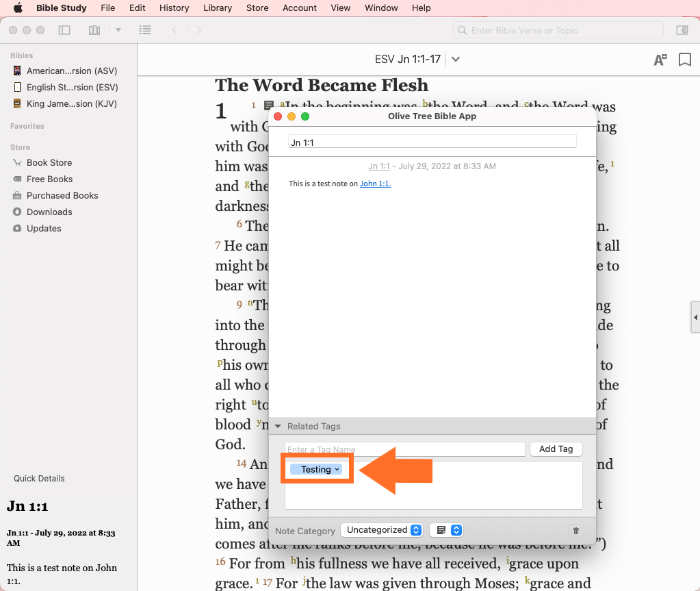Open the library books icon in toolbar
This screenshot has height=591, width=700.
tap(94, 30)
